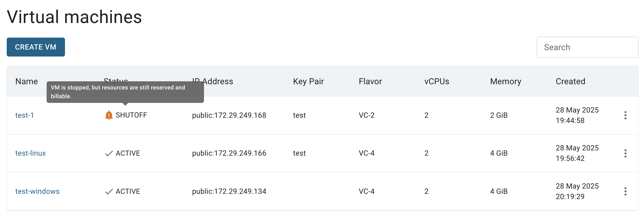Screen dimensions: 644x218
Task: Click the SHUTOFF status text of test-1
Action: pyautogui.click(x=131, y=115)
